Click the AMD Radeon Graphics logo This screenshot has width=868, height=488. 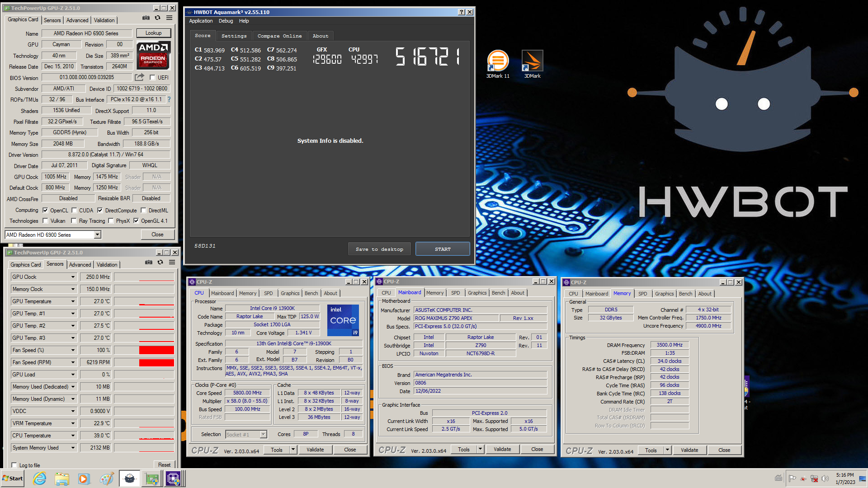(x=153, y=55)
